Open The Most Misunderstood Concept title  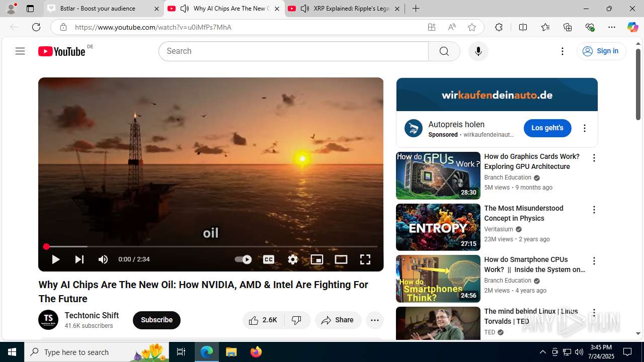click(524, 213)
